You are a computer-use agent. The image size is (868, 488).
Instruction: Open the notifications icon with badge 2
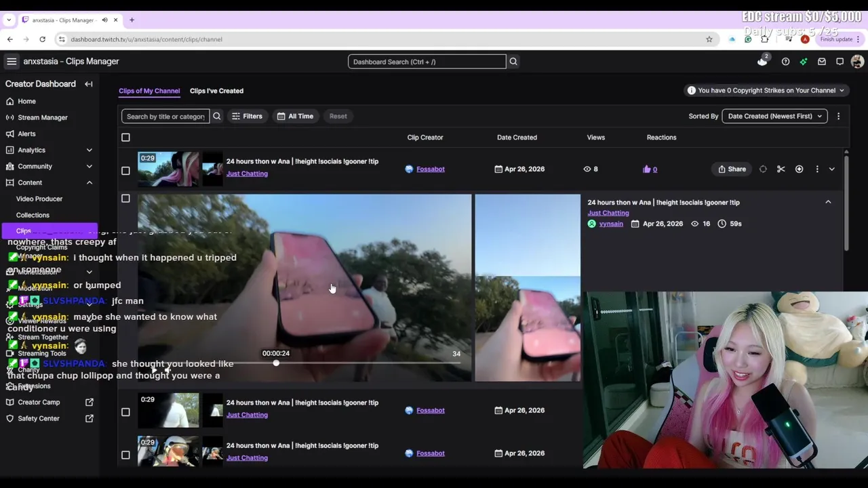(x=762, y=61)
